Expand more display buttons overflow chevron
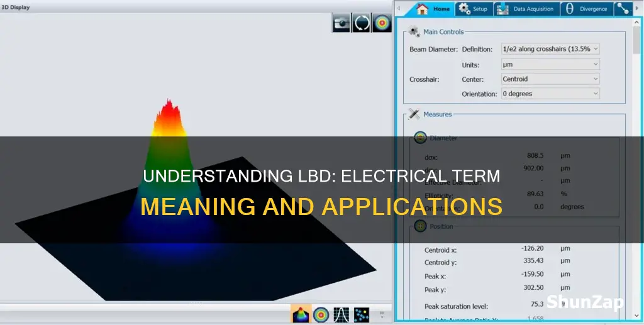Viewport: 644px width, 325px height. 382,315
